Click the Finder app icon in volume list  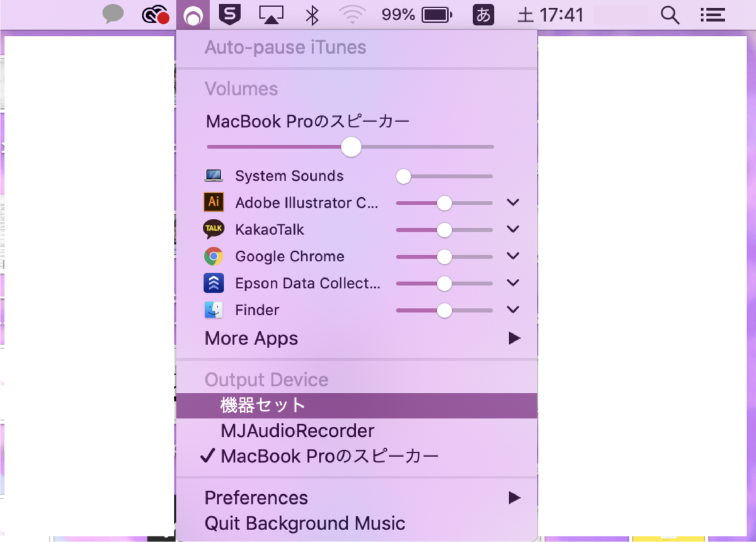[x=214, y=310]
